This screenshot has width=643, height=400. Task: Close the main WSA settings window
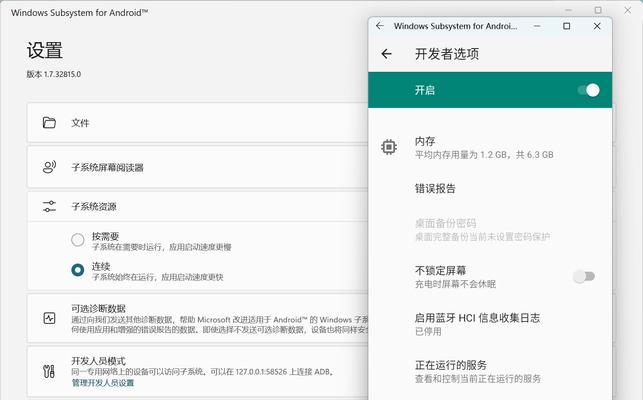point(628,10)
